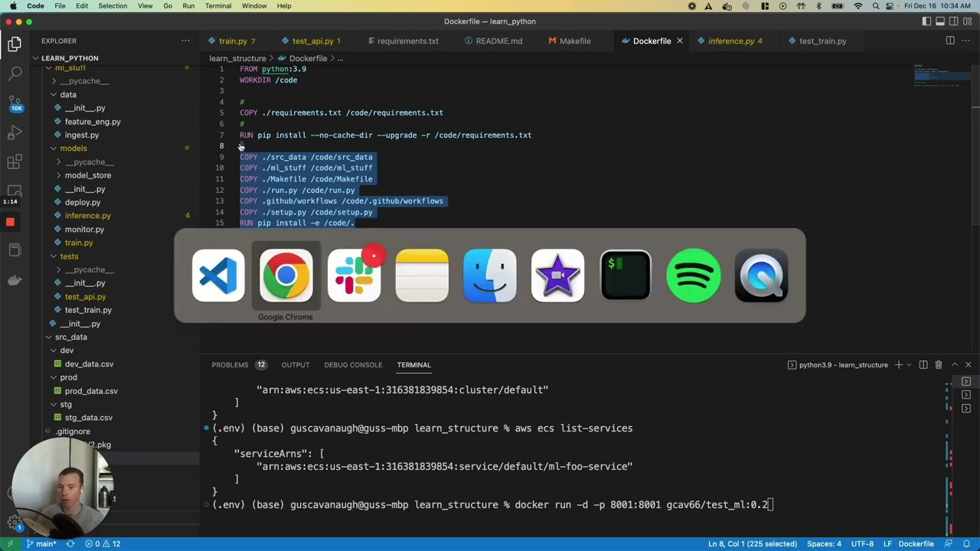Viewport: 980px width, 551px height.
Task: Switch to Visual Studio Code in app switcher
Action: coord(218,275)
